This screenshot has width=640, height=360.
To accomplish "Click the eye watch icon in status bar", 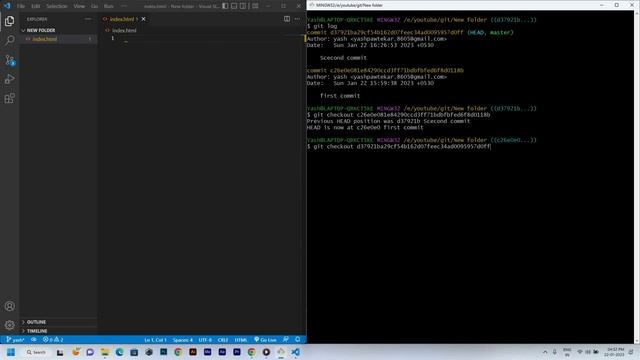I will (33, 340).
